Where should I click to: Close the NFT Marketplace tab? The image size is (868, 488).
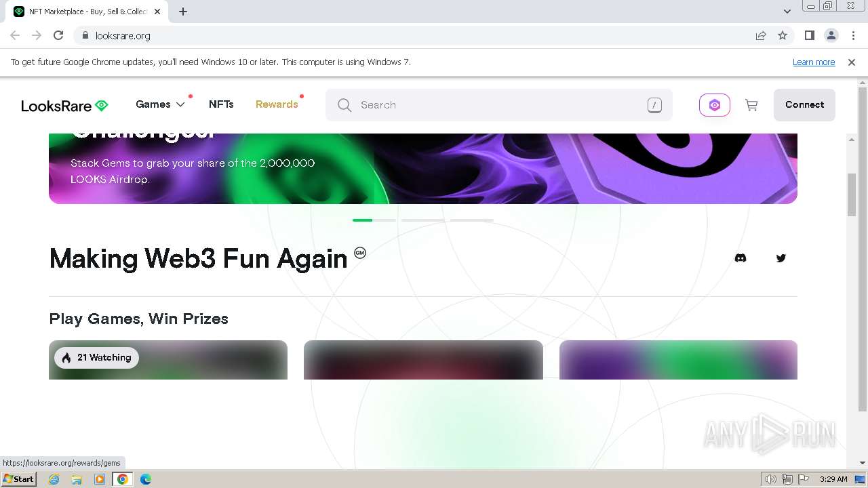[x=157, y=12]
